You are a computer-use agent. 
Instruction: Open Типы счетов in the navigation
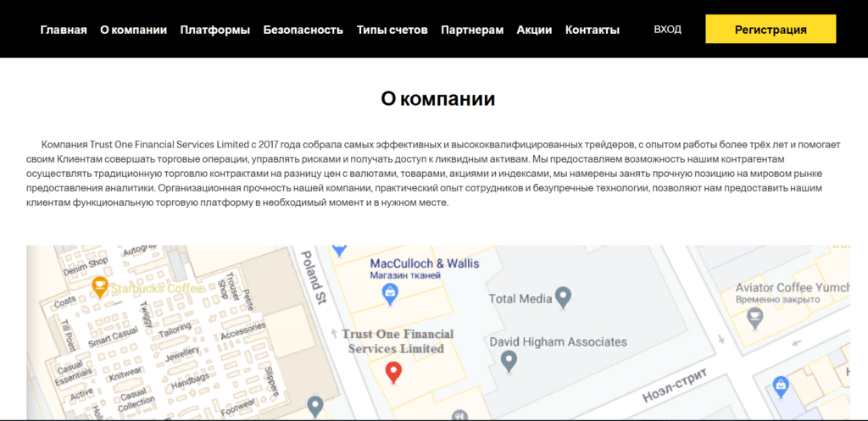click(392, 30)
